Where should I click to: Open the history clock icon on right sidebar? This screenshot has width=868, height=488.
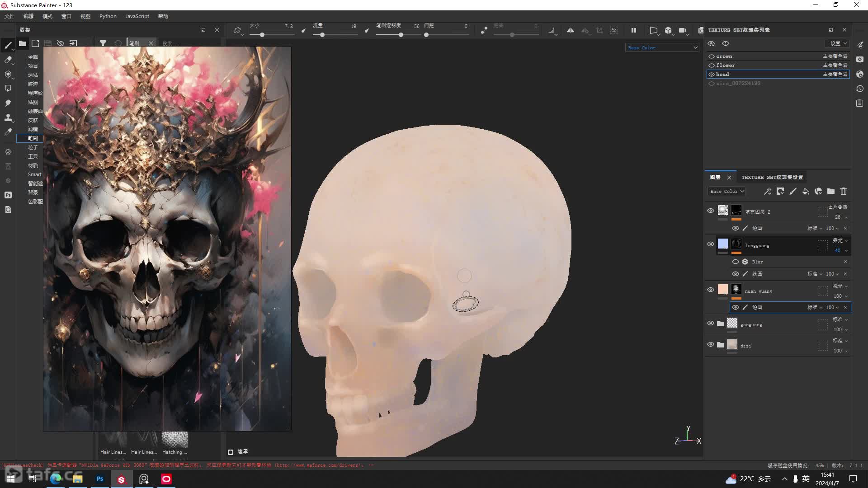click(x=860, y=89)
